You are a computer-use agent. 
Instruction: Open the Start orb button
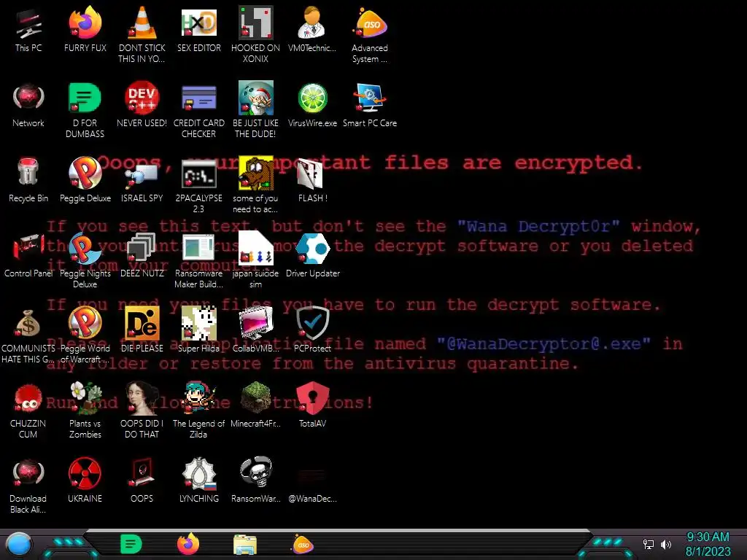[19, 544]
